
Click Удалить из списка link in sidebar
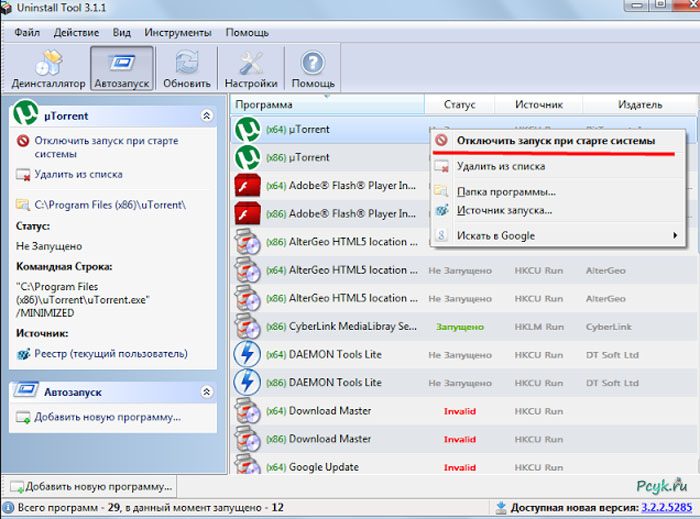click(x=79, y=174)
